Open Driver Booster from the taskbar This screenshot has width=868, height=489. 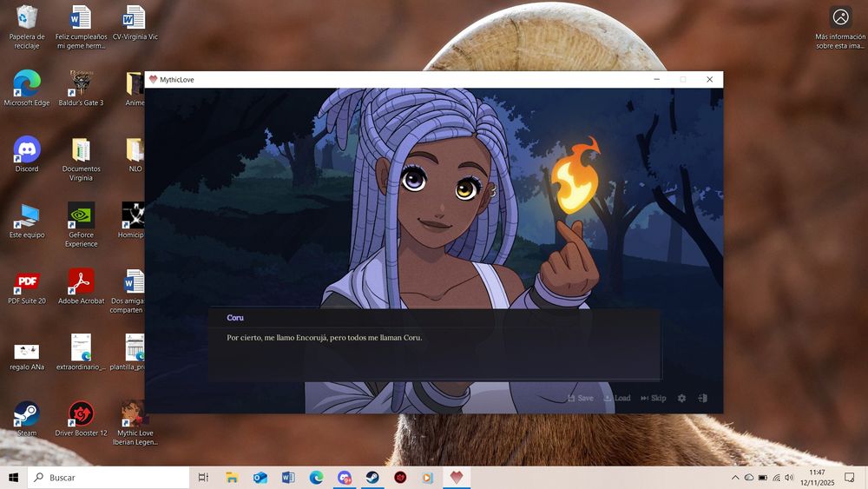click(400, 478)
